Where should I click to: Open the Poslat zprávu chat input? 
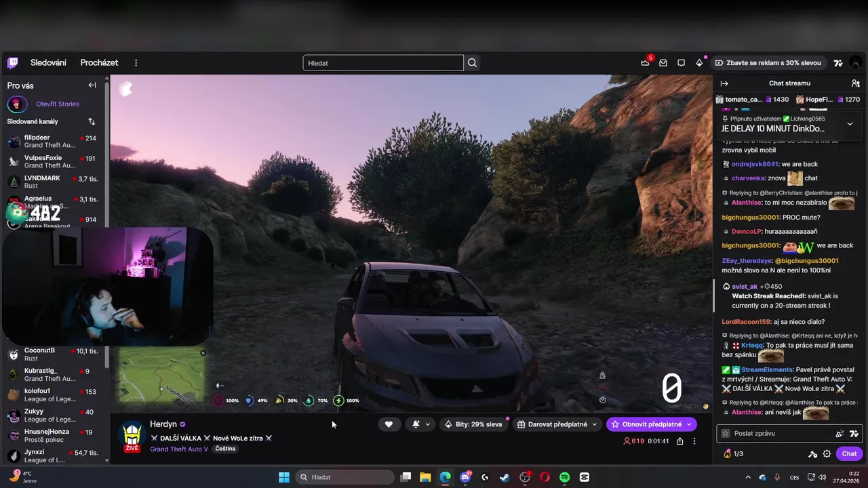pos(782,433)
